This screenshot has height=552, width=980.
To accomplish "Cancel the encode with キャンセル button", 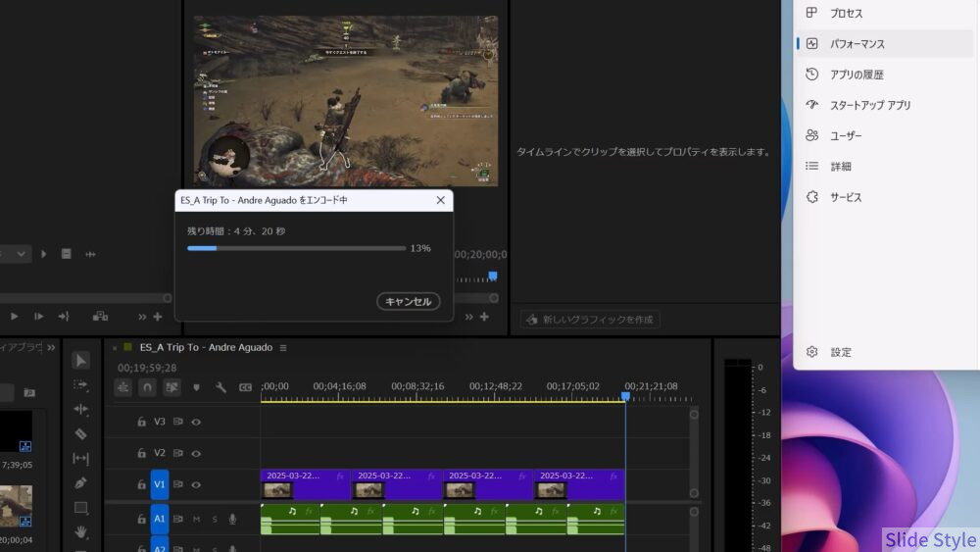I will coord(408,301).
